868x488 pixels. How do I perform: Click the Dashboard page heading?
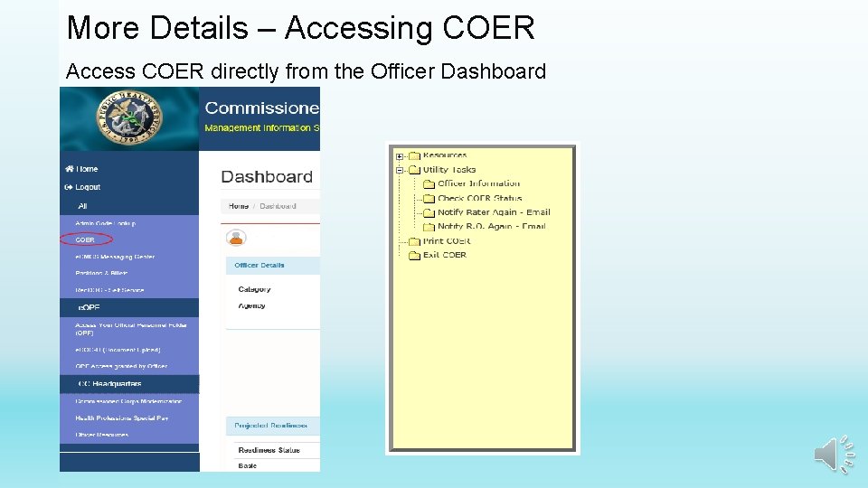coord(267,176)
